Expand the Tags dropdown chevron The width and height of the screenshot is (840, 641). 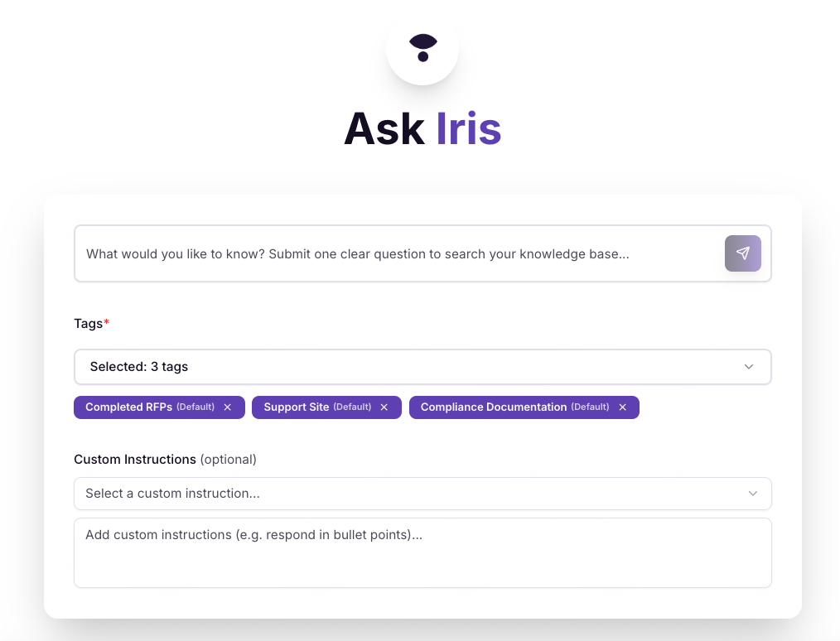click(748, 367)
